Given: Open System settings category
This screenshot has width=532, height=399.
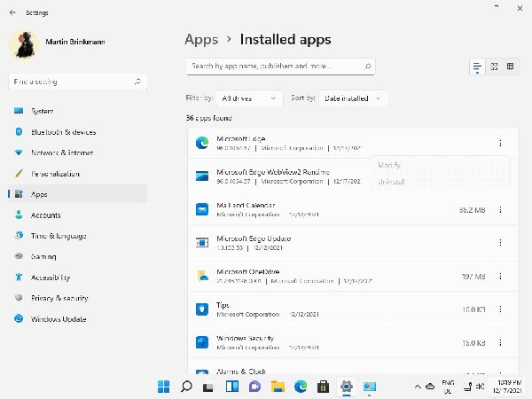Looking at the screenshot, I should pos(78,111).
